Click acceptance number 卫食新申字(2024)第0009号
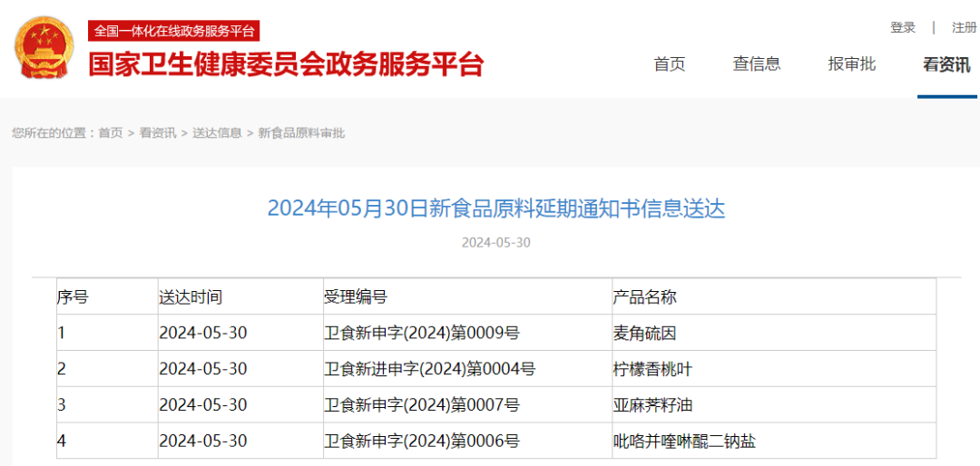This screenshot has height=466, width=980. tap(422, 333)
